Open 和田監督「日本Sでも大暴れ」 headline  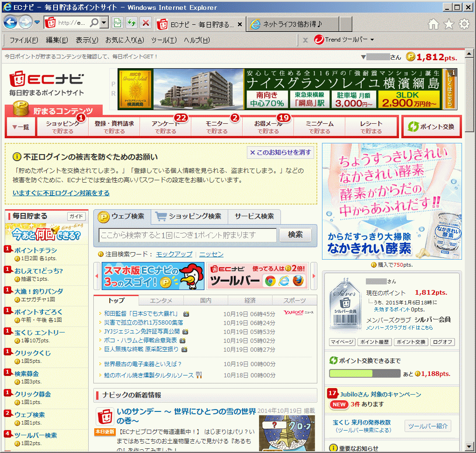point(141,313)
